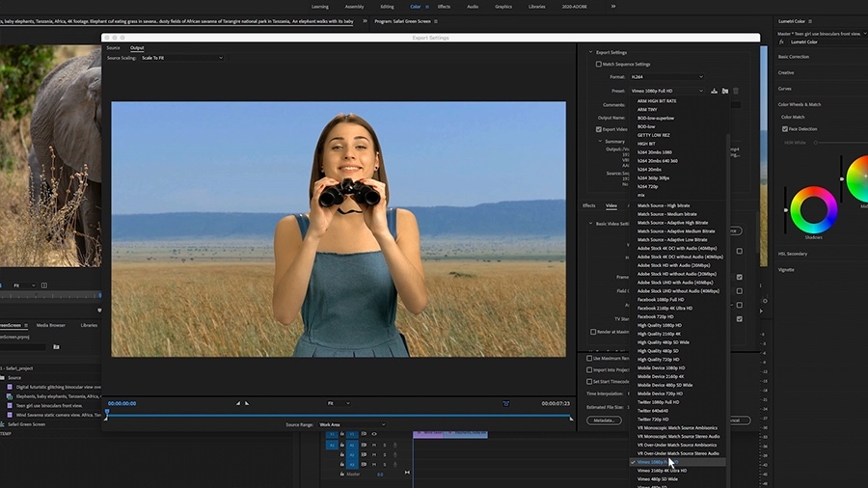The width and height of the screenshot is (868, 488).
Task: Toggle V1 track output eye icon
Action: (x=374, y=434)
